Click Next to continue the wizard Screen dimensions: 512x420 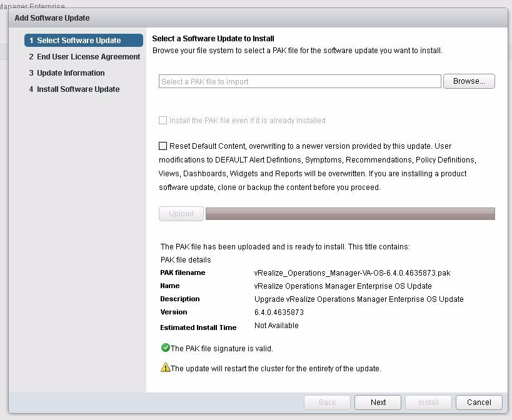tap(378, 402)
